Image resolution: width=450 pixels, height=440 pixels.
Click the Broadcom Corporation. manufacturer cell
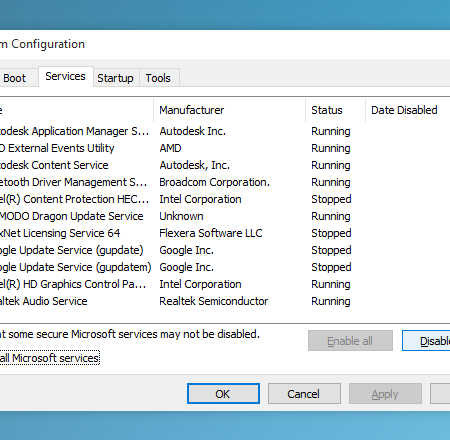[x=215, y=182]
